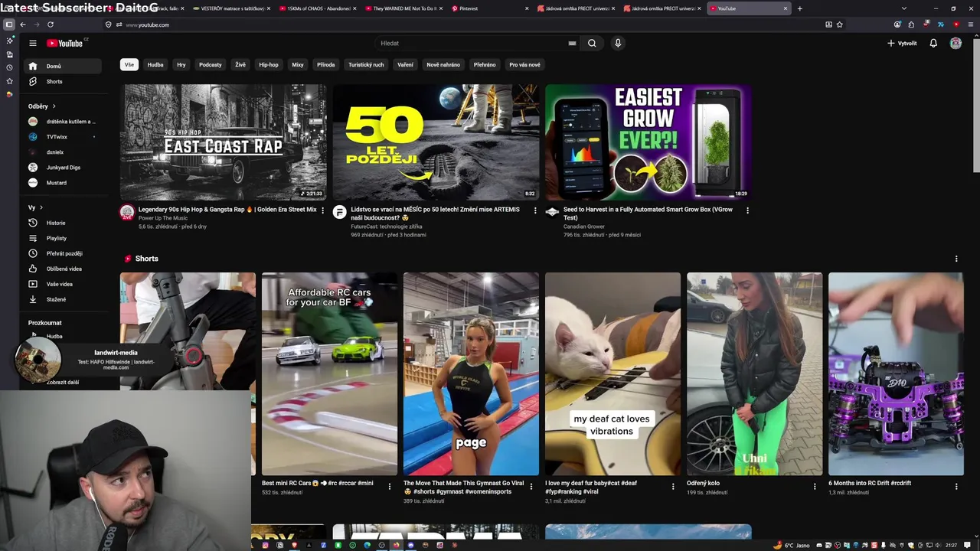Play the 6 Months into RC Drift short

point(896,373)
